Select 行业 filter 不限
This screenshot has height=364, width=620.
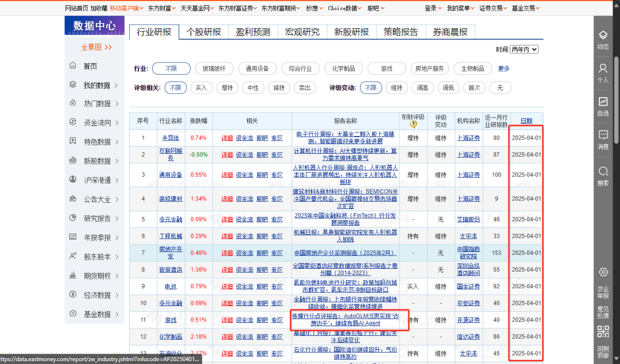[171, 68]
